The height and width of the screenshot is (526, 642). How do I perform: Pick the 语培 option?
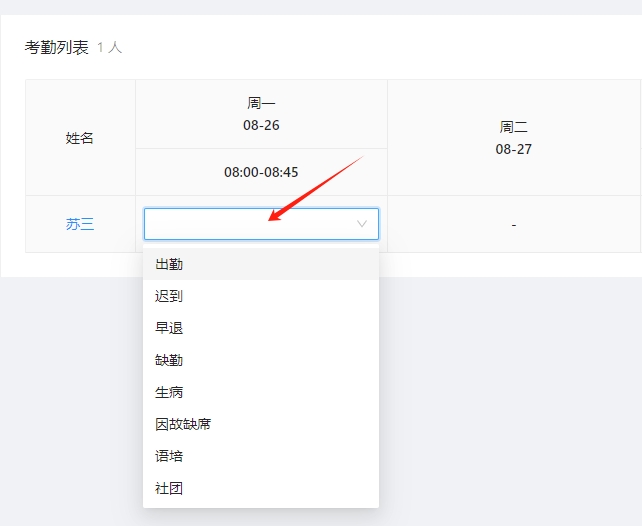[x=169, y=456]
